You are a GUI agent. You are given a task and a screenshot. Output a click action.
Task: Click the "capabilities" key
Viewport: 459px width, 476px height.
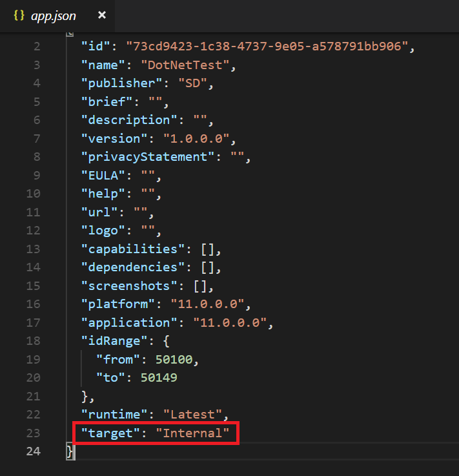coord(133,249)
